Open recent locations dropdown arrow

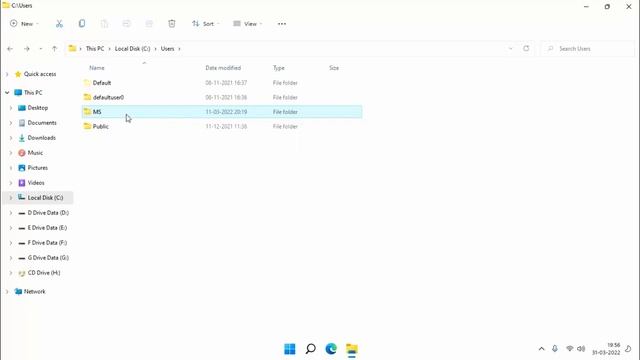point(40,49)
